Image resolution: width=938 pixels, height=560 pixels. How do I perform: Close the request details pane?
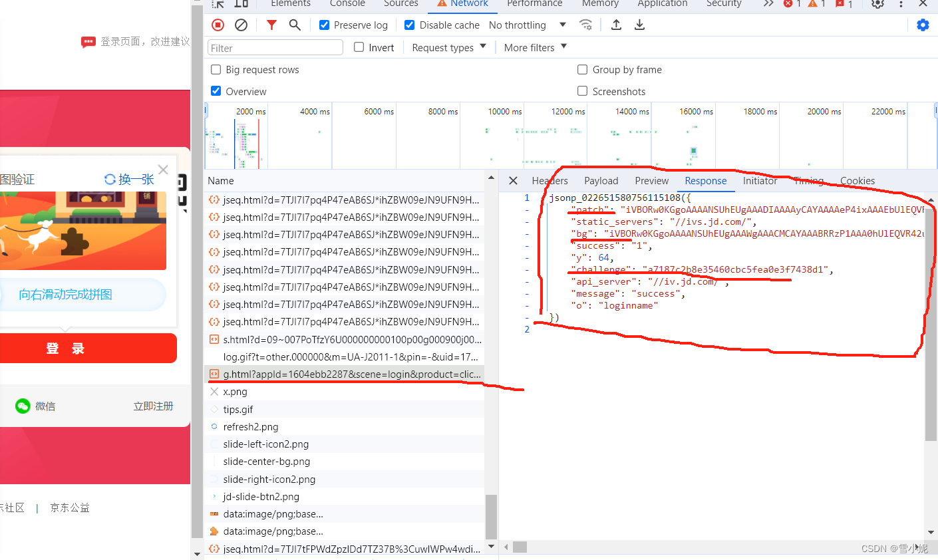coord(513,180)
